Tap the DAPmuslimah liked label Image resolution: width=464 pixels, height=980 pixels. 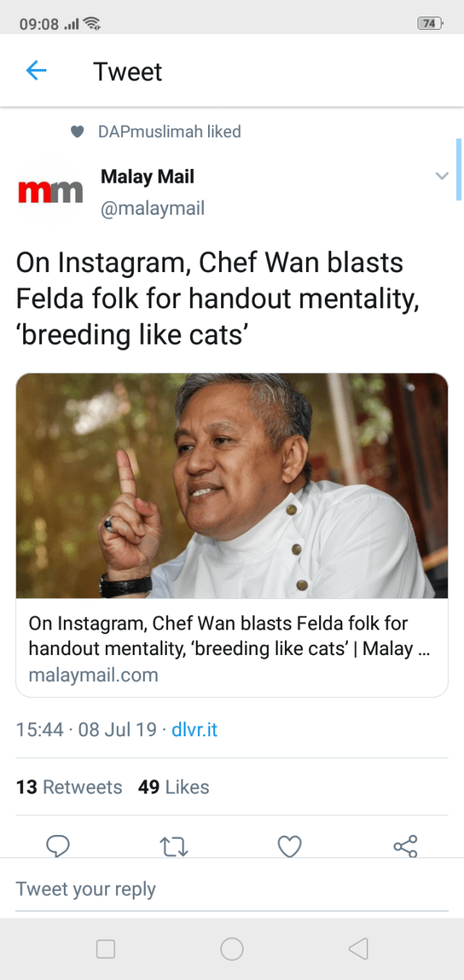pos(169,132)
